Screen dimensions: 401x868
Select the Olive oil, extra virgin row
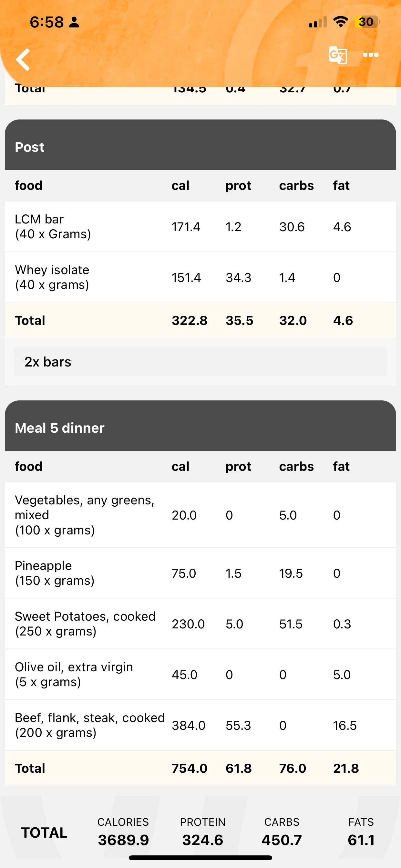click(200, 675)
